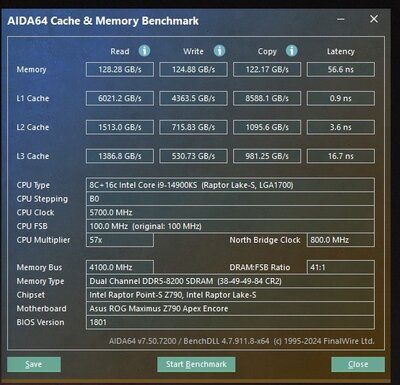
Task: Click the BIOS Version field
Action: pyautogui.click(x=230, y=322)
